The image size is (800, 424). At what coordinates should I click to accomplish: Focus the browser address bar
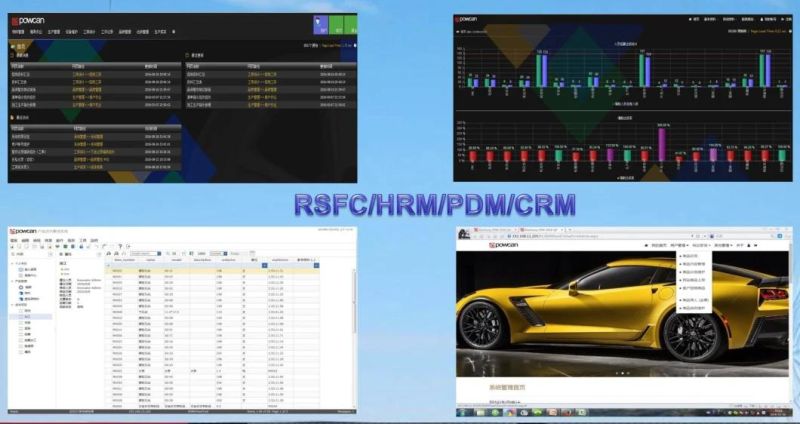[x=597, y=236]
